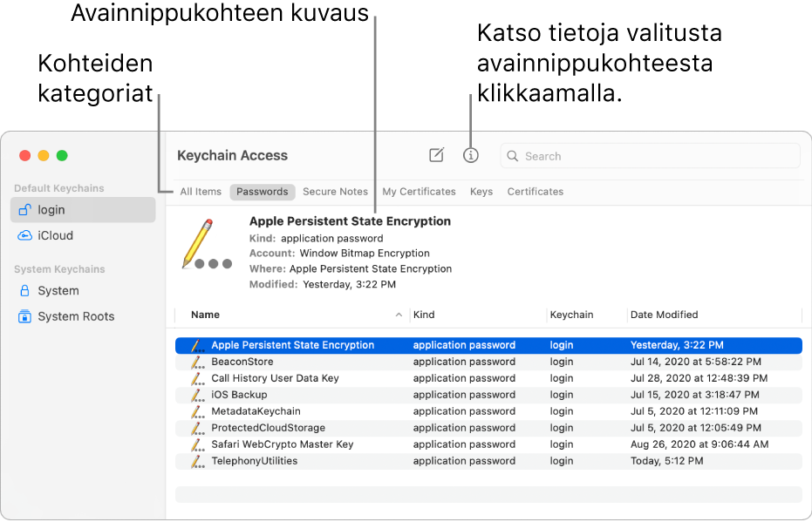Click pencil icon beside BeaconStore
This screenshot has height=522, width=812.
(197, 363)
